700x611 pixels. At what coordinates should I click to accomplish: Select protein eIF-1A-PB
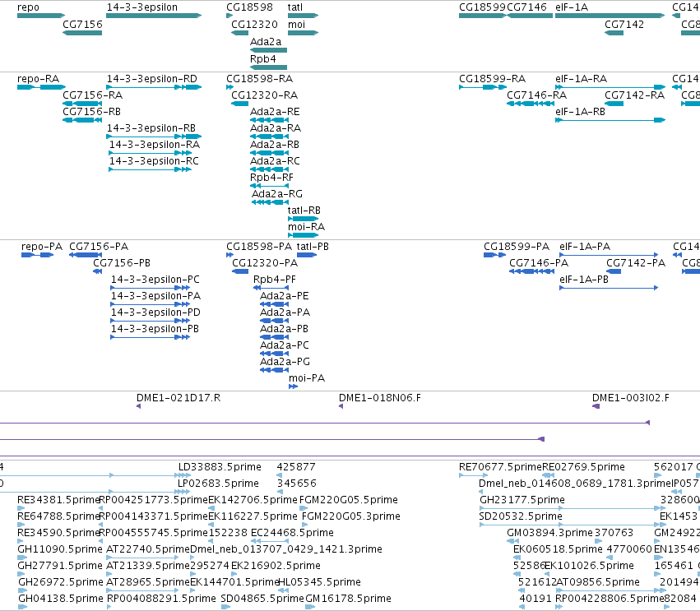tap(584, 280)
